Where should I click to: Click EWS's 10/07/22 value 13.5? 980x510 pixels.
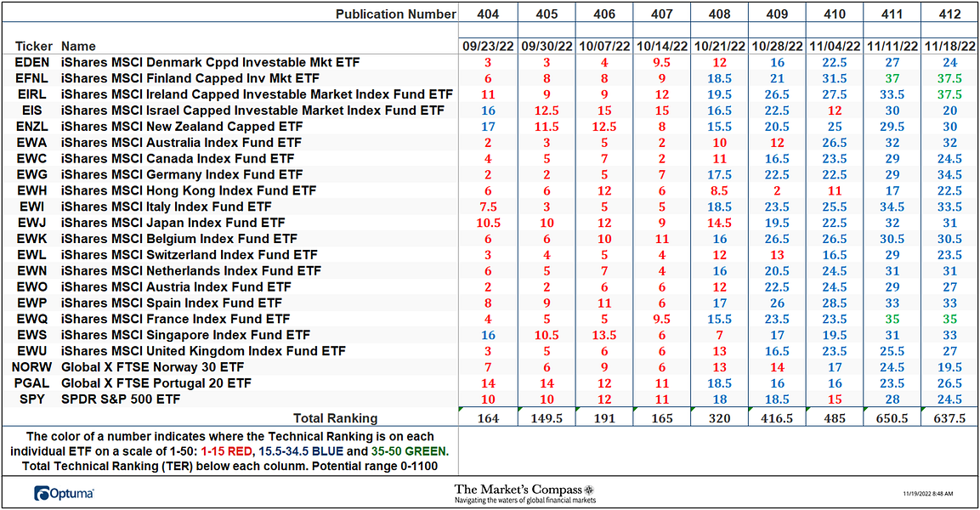click(x=604, y=335)
